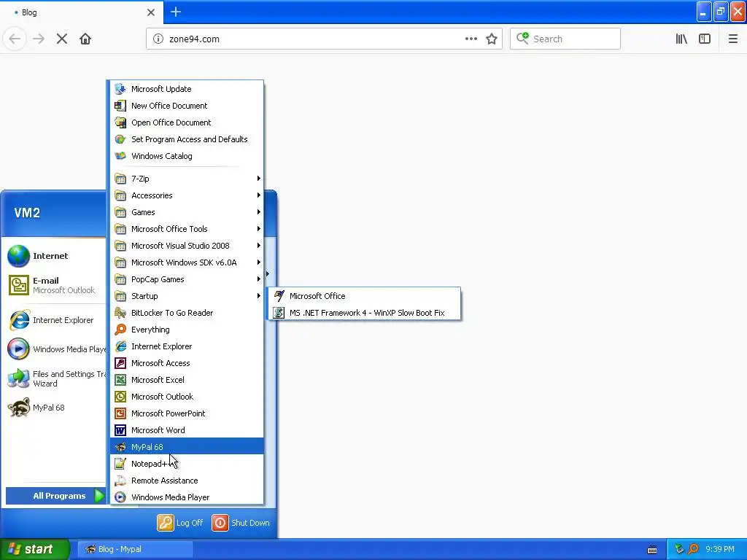This screenshot has height=560, width=747.
Task: Expand Microsoft Windows SDK v6.0A folder
Action: [x=187, y=262]
